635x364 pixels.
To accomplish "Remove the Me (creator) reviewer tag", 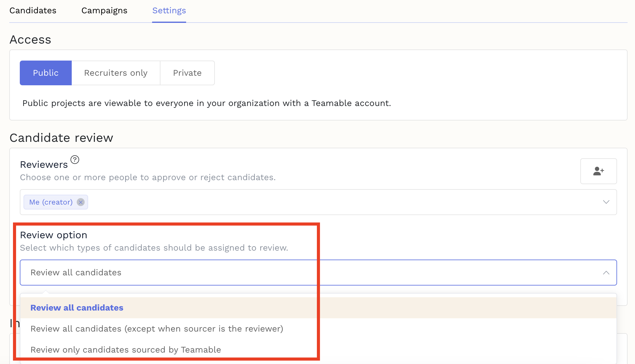I will [x=81, y=202].
